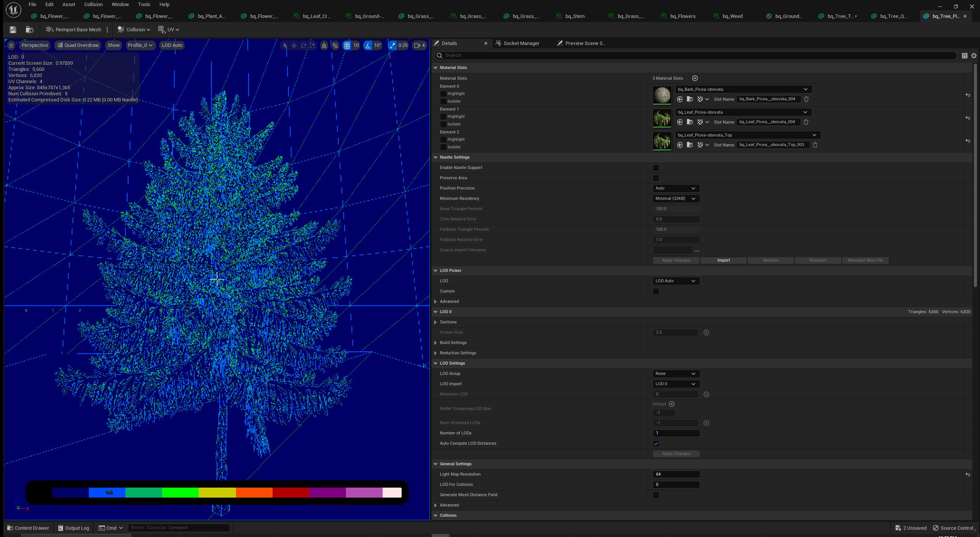980x537 pixels.
Task: Open LOD Import dropdown
Action: coord(676,384)
